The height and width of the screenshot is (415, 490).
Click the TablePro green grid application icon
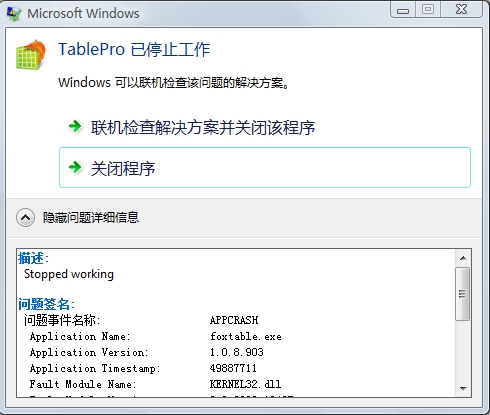click(x=31, y=55)
